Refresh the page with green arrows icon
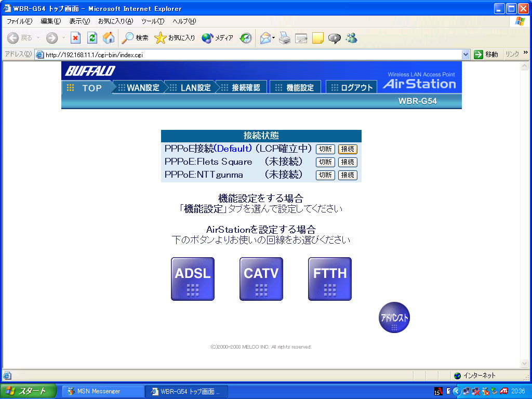Viewport: 532px width, 399px height. tap(92, 38)
